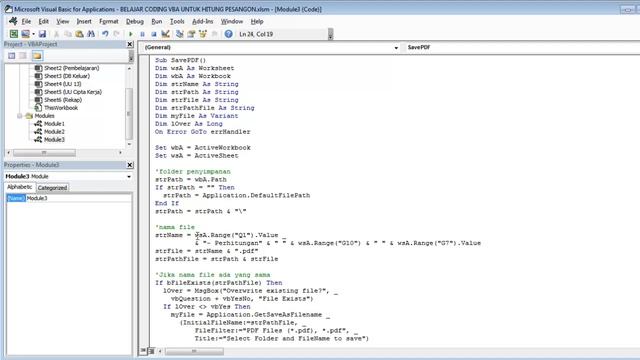Open the Window menu
The width and height of the screenshot is (640, 360).
click(232, 21)
